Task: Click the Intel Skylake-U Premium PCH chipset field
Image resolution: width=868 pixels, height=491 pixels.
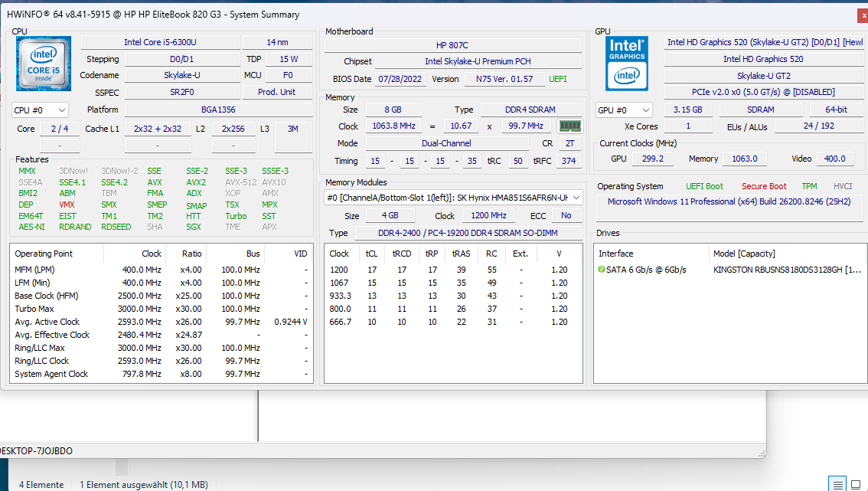Action: pyautogui.click(x=478, y=61)
